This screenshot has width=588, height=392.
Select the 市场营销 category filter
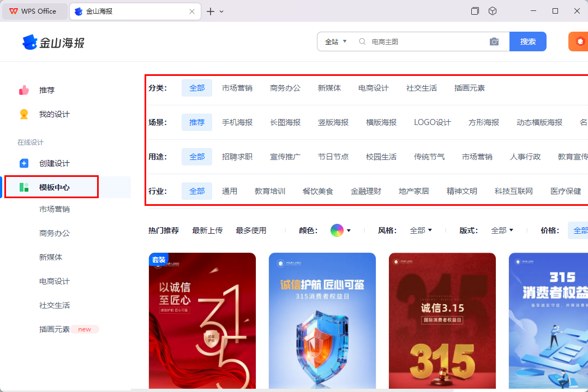pyautogui.click(x=237, y=87)
